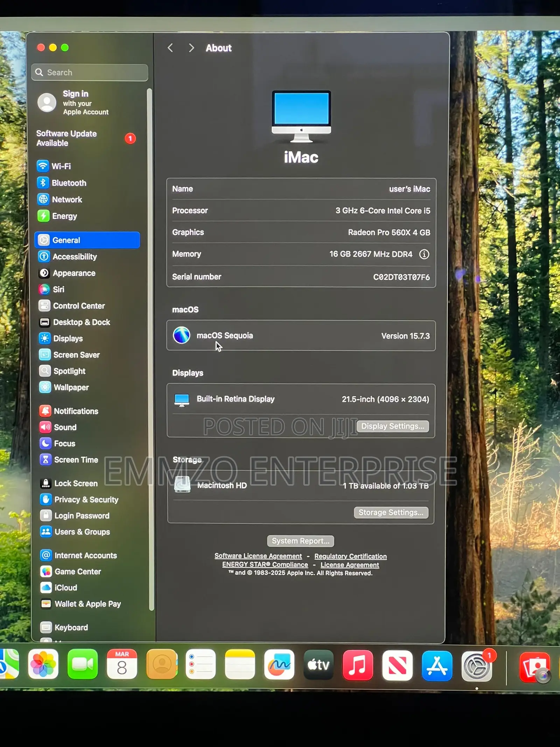Viewport: 560px width, 747px height.
Task: Click the Storage Settings button
Action: [391, 512]
